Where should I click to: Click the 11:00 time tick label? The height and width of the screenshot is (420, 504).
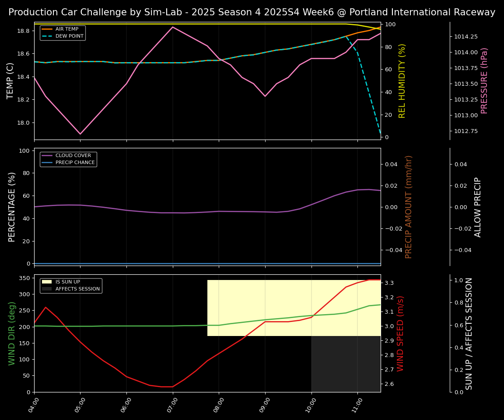coord(357,404)
